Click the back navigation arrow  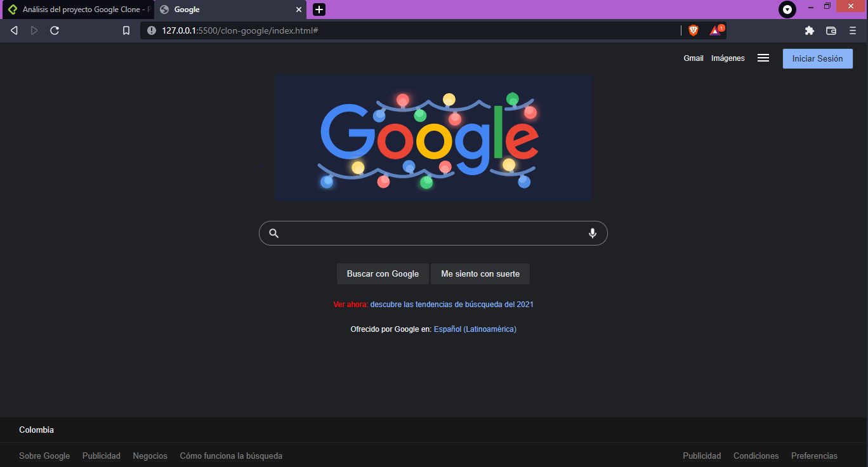(x=14, y=30)
